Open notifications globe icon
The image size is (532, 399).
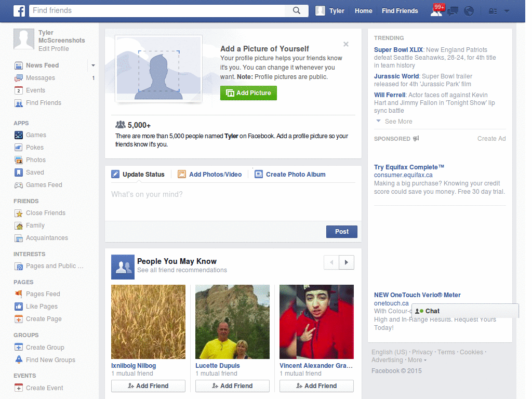click(x=469, y=11)
